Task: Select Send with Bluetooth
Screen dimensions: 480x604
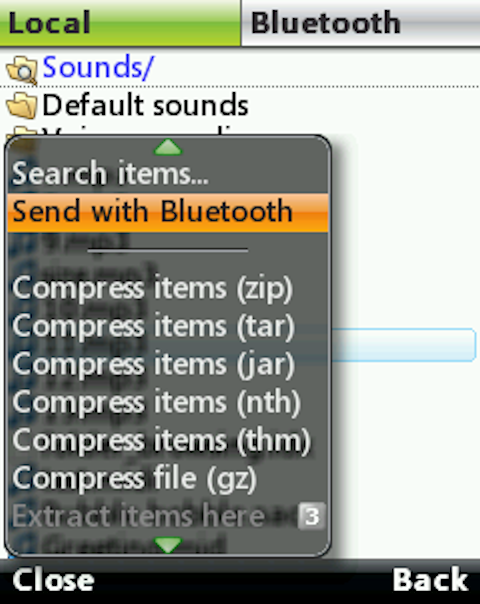Action: click(x=168, y=212)
